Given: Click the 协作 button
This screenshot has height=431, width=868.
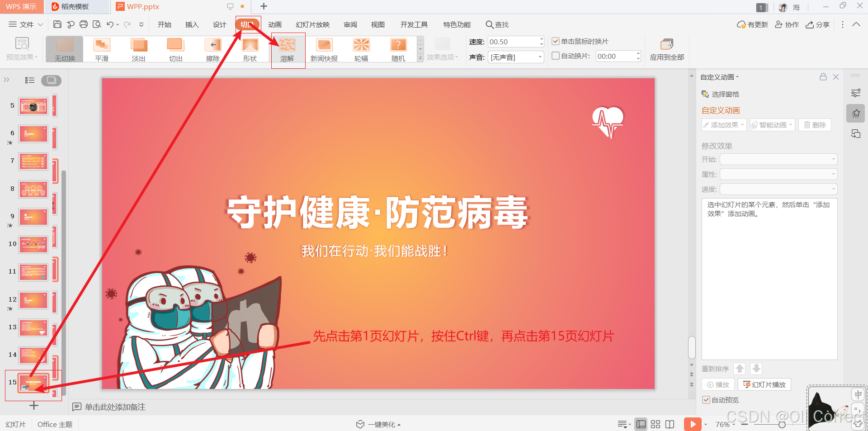Looking at the screenshot, I should point(787,24).
